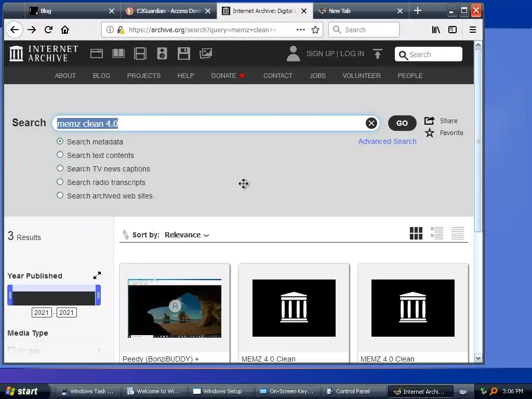The image size is (532, 399).
Task: Open the Video film icon
Action: click(140, 54)
